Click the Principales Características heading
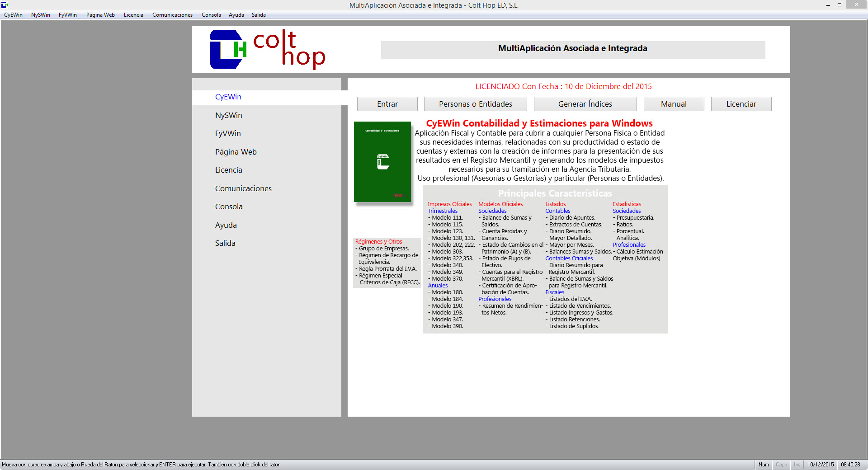 point(555,193)
